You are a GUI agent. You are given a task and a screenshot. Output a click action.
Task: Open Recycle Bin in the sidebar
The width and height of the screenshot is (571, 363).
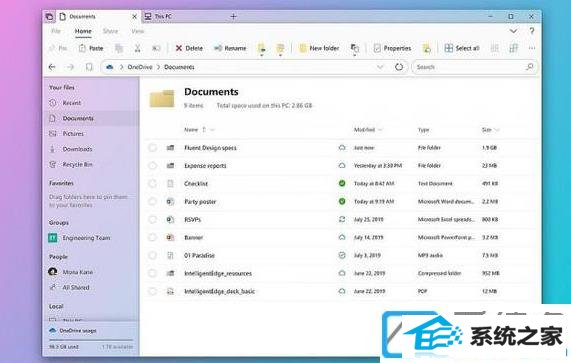(x=78, y=165)
